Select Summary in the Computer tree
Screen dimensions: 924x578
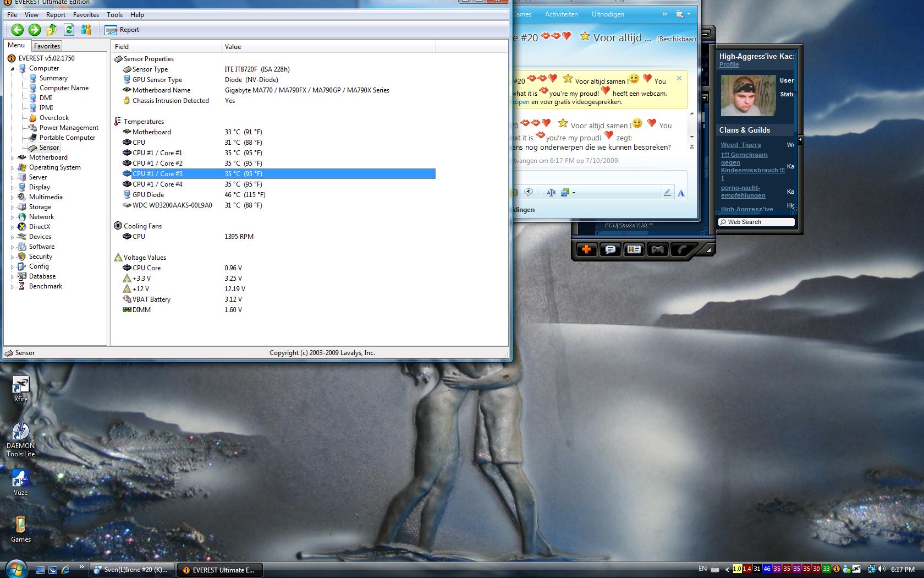[x=53, y=78]
